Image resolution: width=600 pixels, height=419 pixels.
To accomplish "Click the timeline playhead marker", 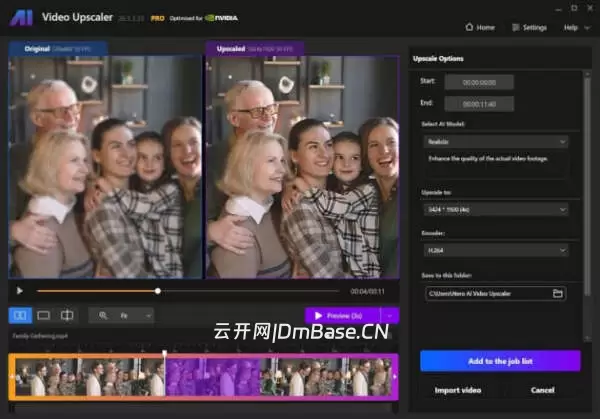I will point(165,353).
